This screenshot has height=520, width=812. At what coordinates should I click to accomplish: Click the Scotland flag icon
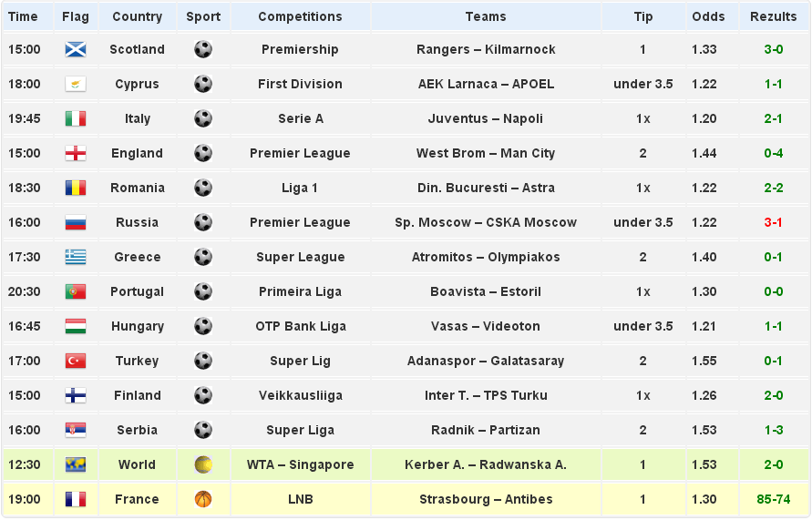76,49
